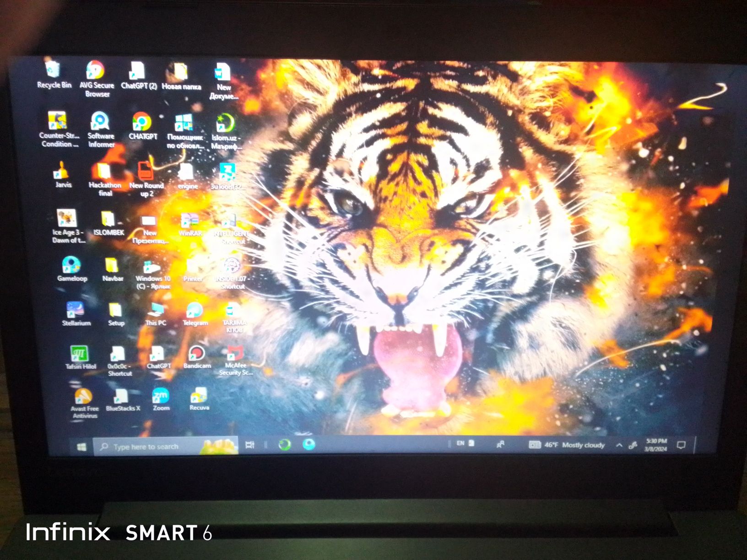This screenshot has height=560, width=747.
Task: Select the Software Informer icon
Action: [101, 129]
